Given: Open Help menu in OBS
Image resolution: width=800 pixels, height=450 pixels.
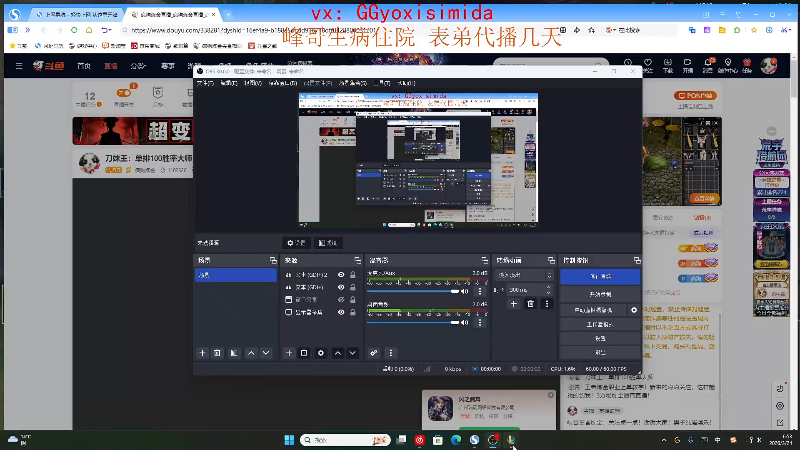Looking at the screenshot, I should coord(406,83).
